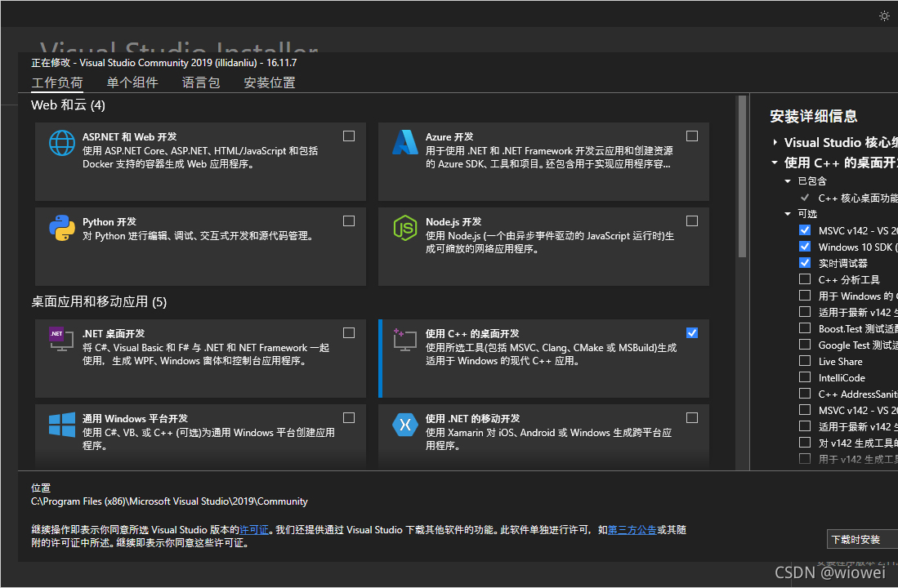Collapse the 可选 section
This screenshot has width=898, height=588.
pos(788,213)
